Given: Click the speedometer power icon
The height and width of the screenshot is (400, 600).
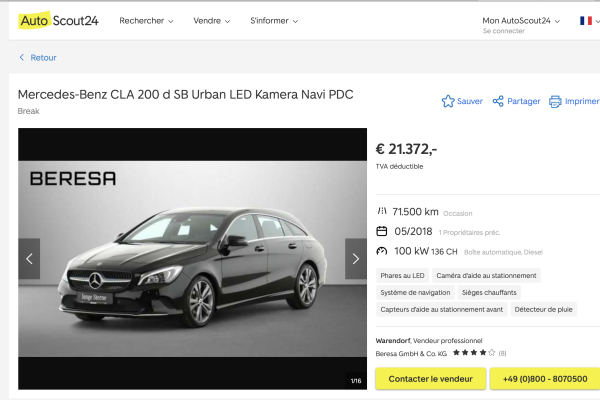Looking at the screenshot, I should [x=382, y=251].
